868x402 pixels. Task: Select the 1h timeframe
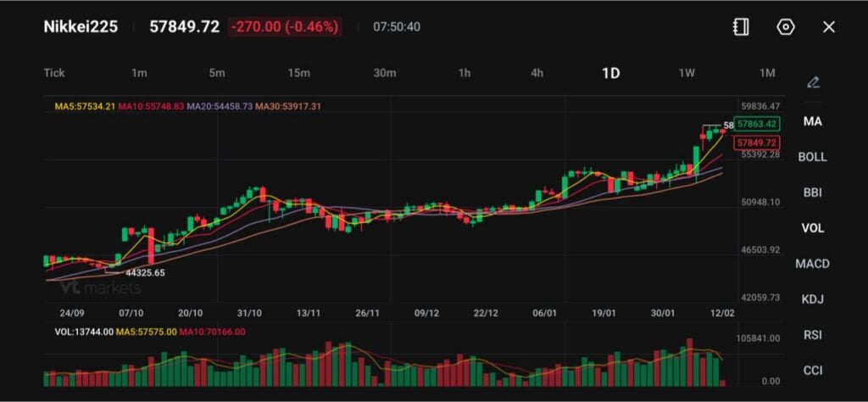tap(465, 73)
